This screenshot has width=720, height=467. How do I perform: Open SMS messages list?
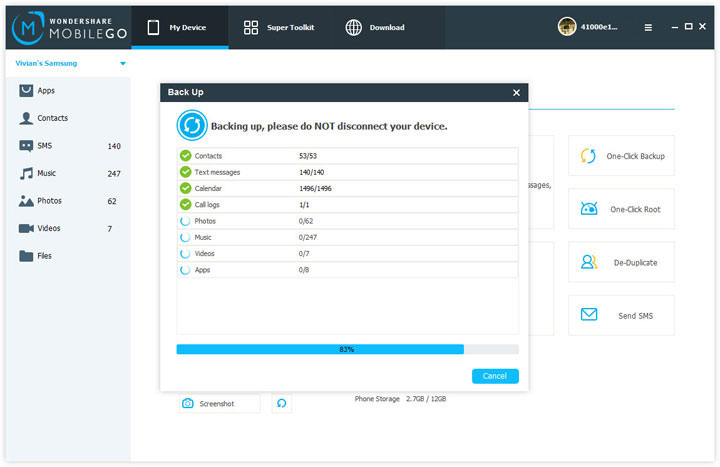(68, 146)
